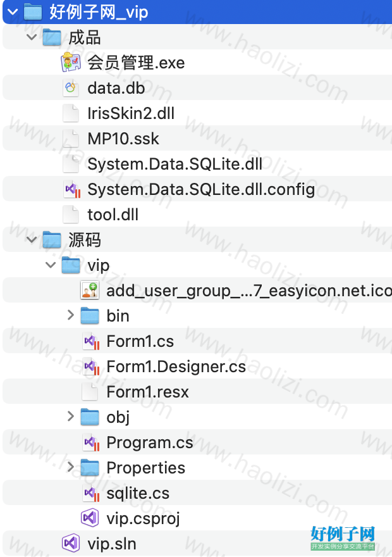Click the vip.sln solution icon
The height and width of the screenshot is (557, 392).
(71, 543)
